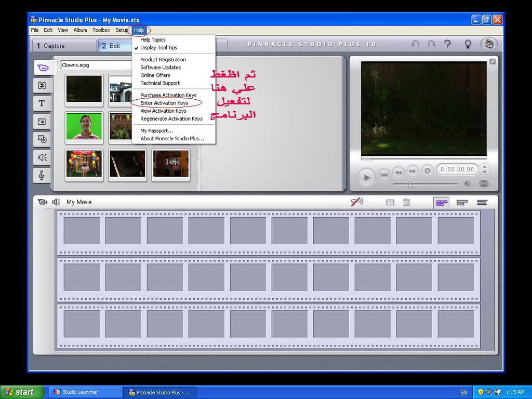This screenshot has width=532, height=399.
Task: Open the Music album tab (treble clef)
Action: [x=42, y=175]
